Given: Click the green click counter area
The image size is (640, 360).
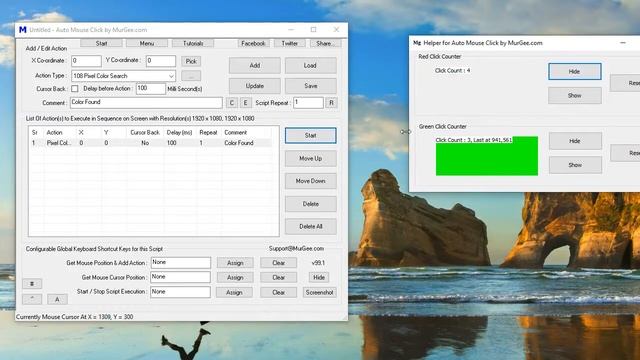Looking at the screenshot, I should tap(487, 156).
